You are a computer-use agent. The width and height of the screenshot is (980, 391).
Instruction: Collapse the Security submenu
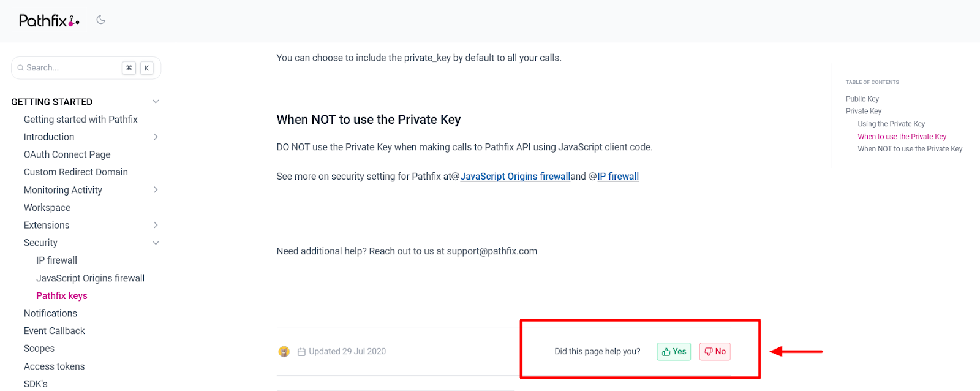click(156, 243)
